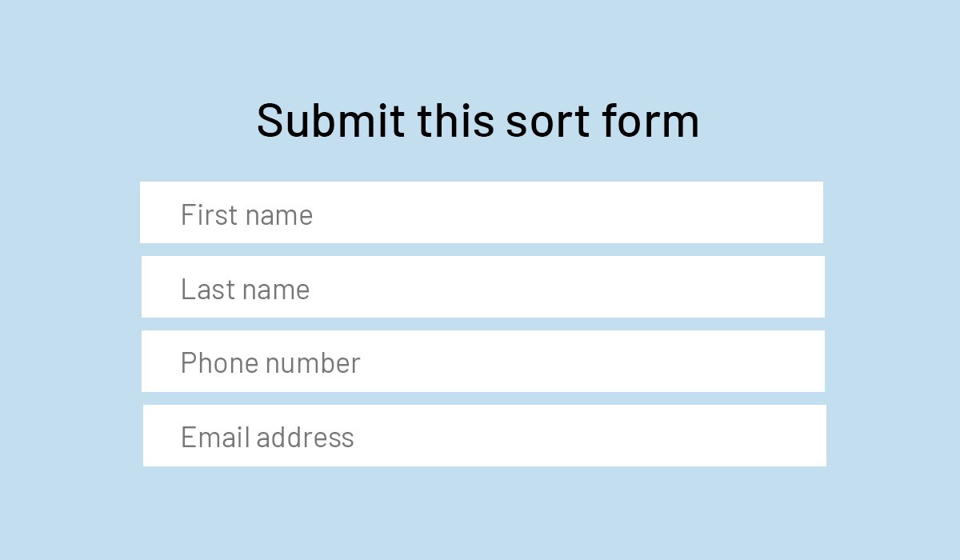This screenshot has height=560, width=960.
Task: Click the 'Last name' placeholder text
Action: click(245, 289)
